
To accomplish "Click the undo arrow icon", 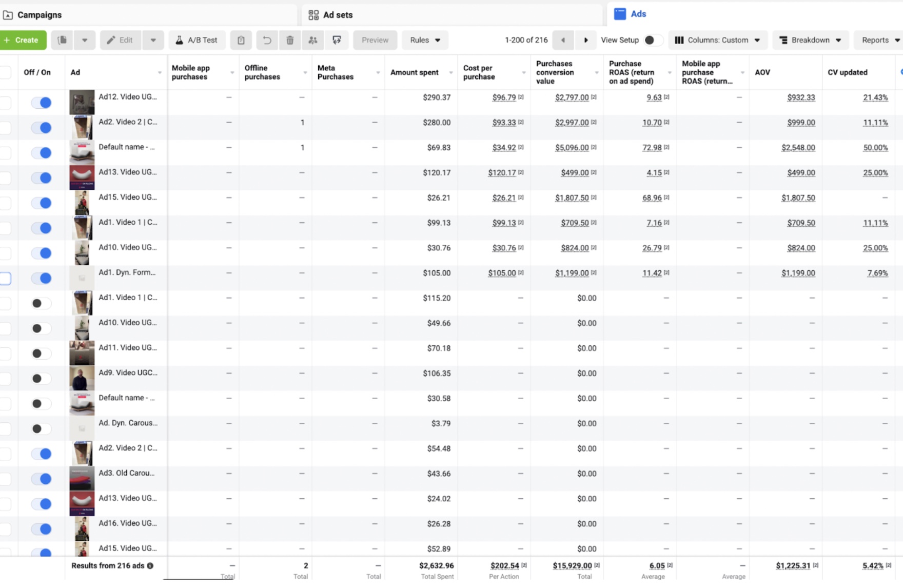I will (x=267, y=40).
